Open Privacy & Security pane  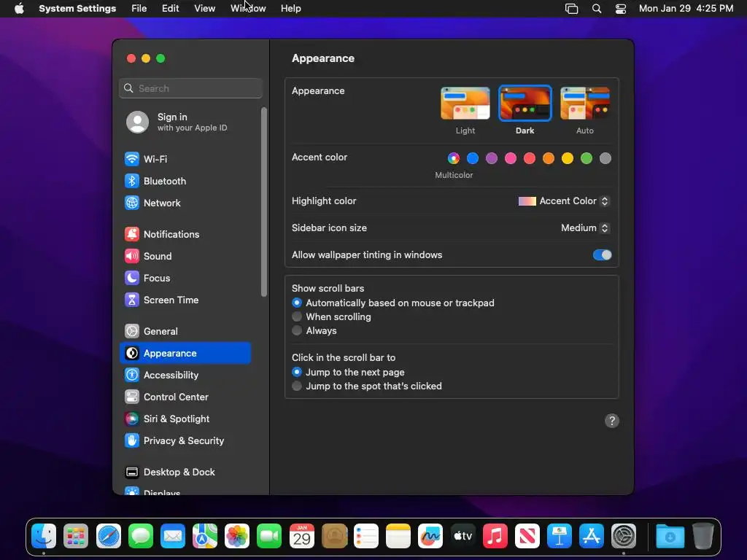[x=185, y=441]
